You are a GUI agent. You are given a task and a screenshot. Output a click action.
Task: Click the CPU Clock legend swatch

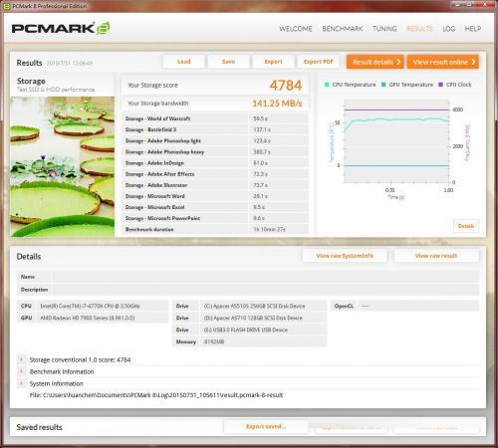tap(441, 85)
